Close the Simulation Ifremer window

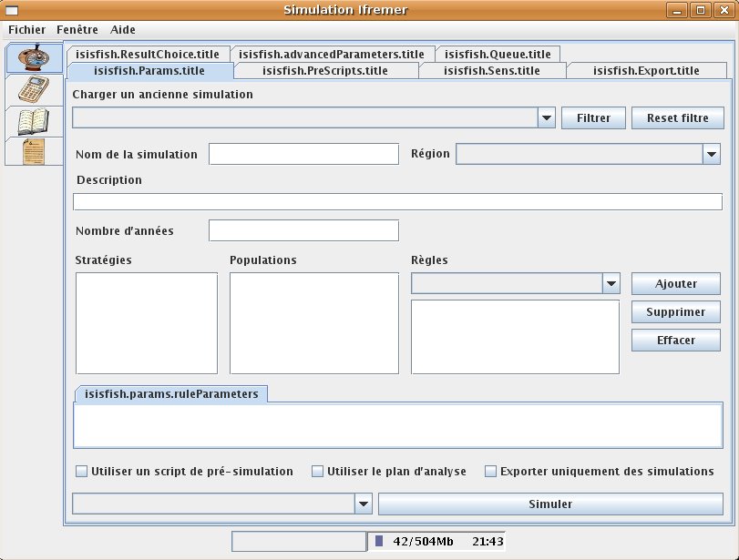pos(724,10)
